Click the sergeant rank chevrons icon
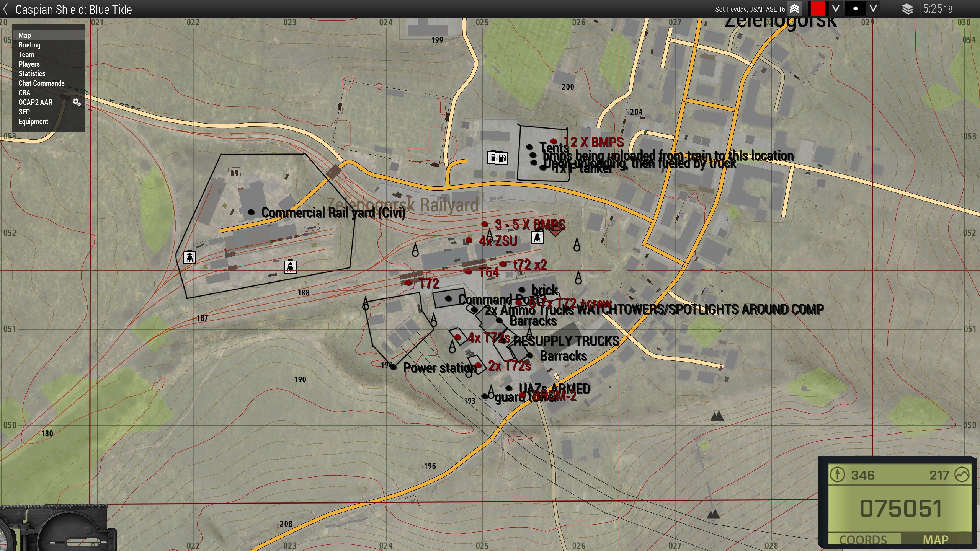This screenshot has width=980, height=551. [794, 9]
